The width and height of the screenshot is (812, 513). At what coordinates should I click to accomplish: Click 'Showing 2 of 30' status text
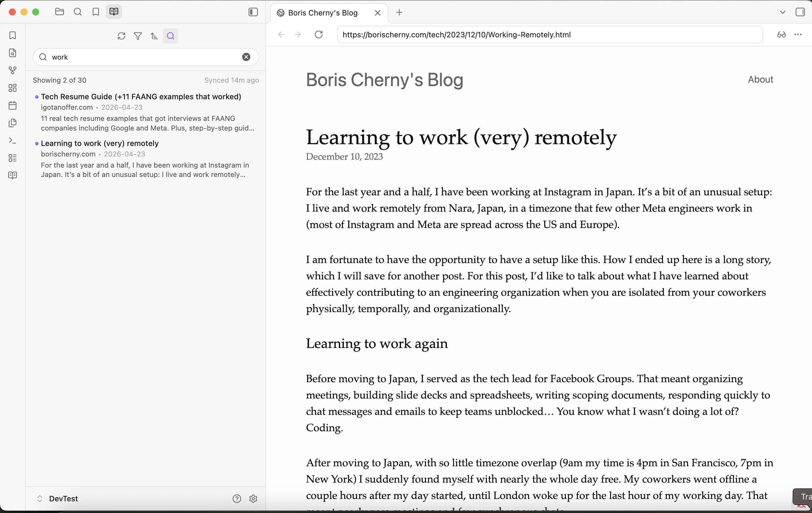[x=59, y=80]
